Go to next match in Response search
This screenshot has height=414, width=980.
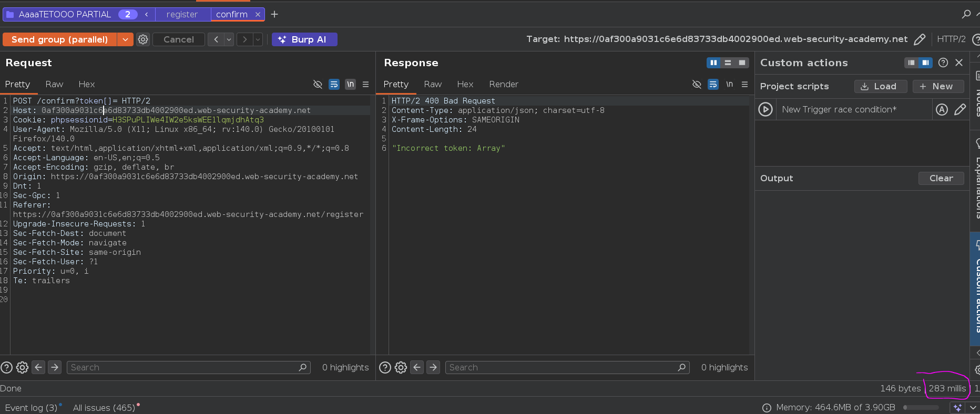click(x=433, y=367)
